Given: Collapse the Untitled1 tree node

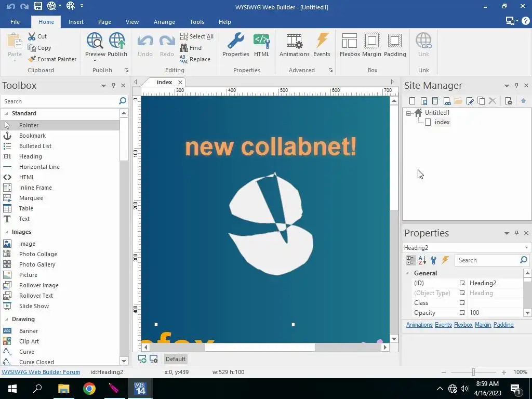Looking at the screenshot, I should pyautogui.click(x=408, y=113).
